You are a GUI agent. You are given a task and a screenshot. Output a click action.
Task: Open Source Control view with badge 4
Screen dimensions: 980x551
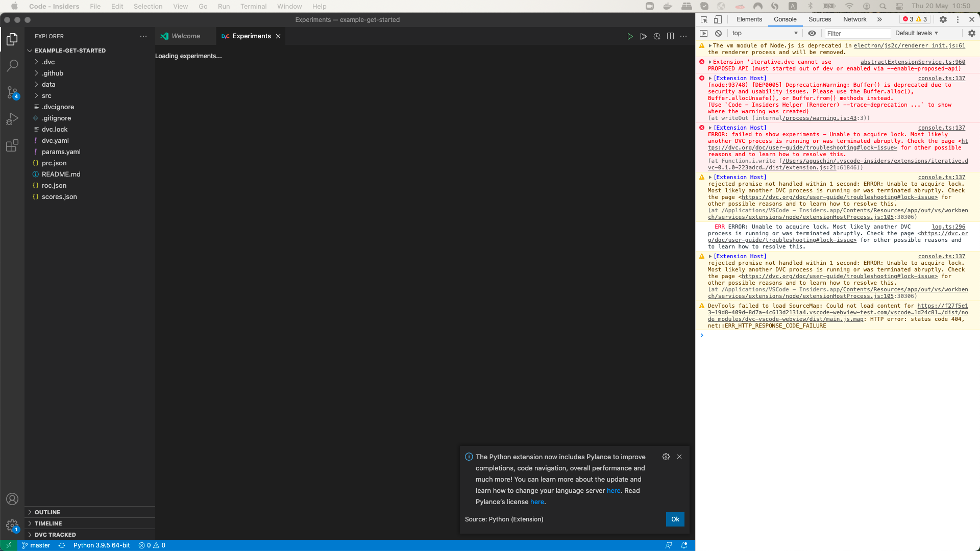point(12,92)
